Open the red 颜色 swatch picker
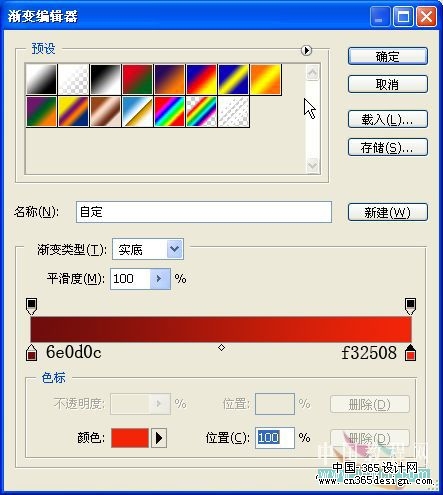The image size is (443, 495). pos(130,438)
